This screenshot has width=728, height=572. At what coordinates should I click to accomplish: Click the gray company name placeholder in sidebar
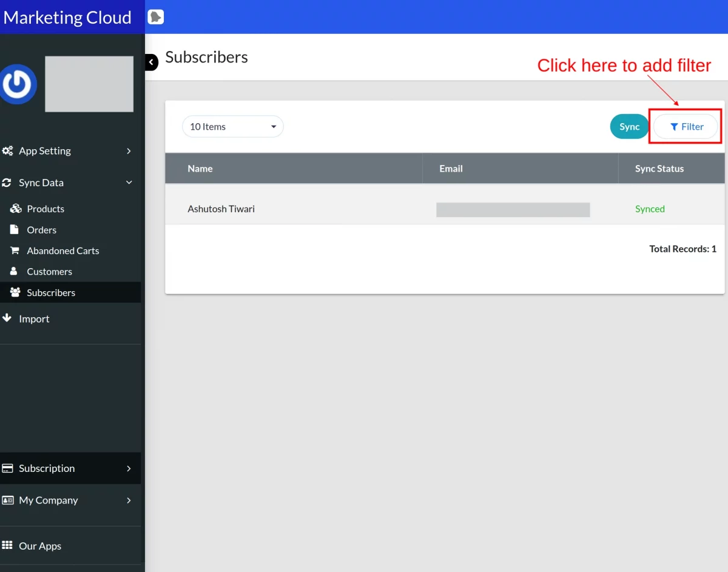tap(89, 84)
